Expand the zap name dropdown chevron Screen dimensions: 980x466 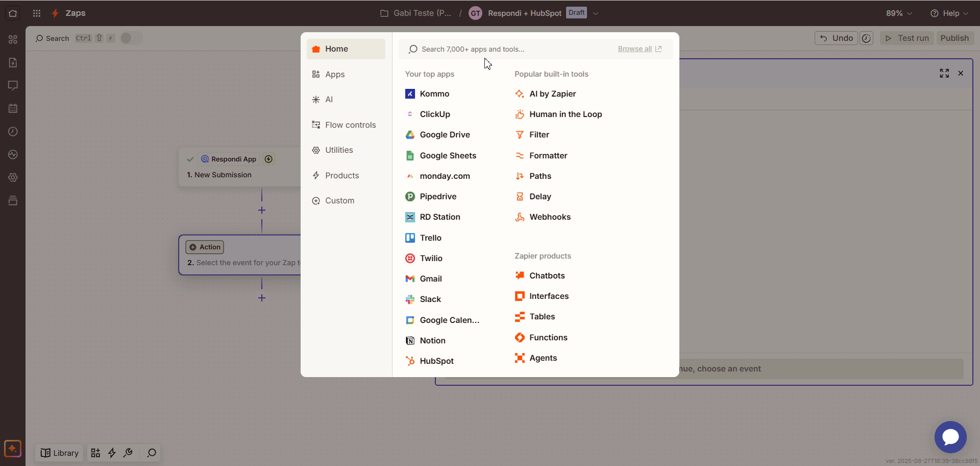pos(595,13)
